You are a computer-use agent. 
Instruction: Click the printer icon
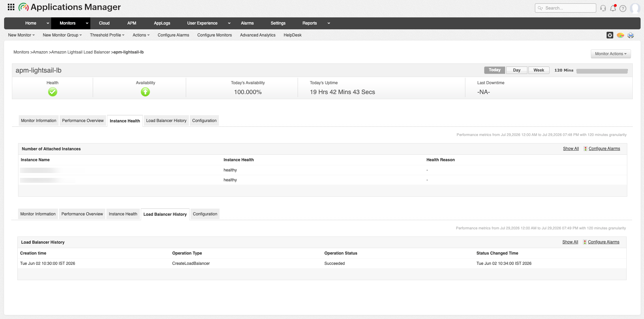point(631,35)
